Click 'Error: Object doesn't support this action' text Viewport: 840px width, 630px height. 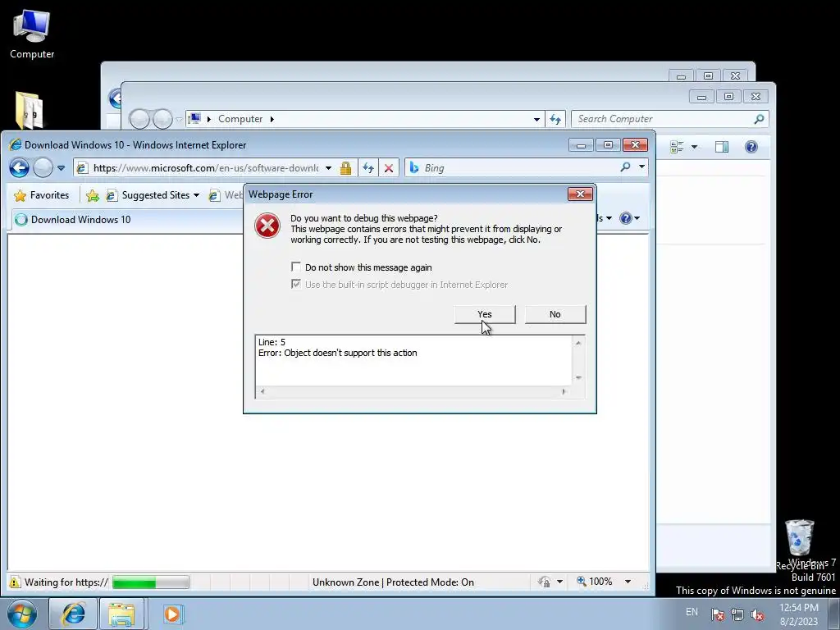tap(337, 353)
